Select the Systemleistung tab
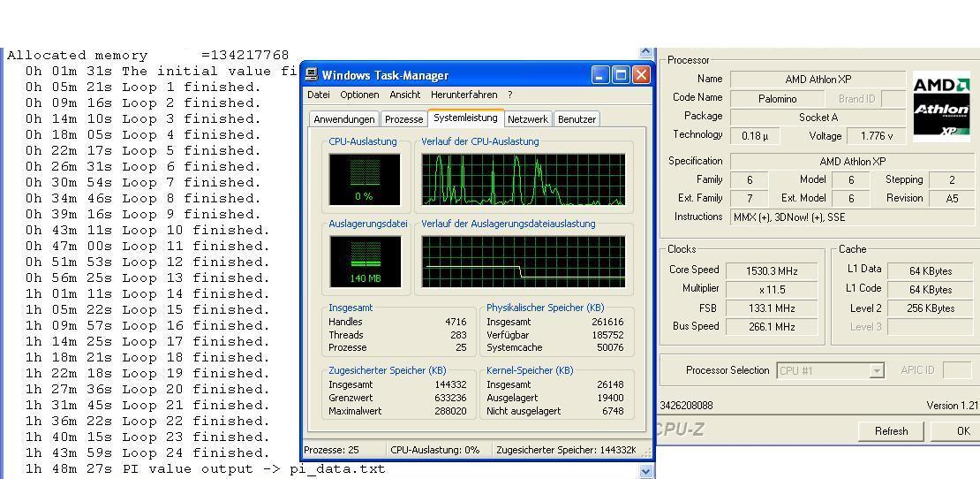This screenshot has width=980, height=479. click(x=465, y=118)
